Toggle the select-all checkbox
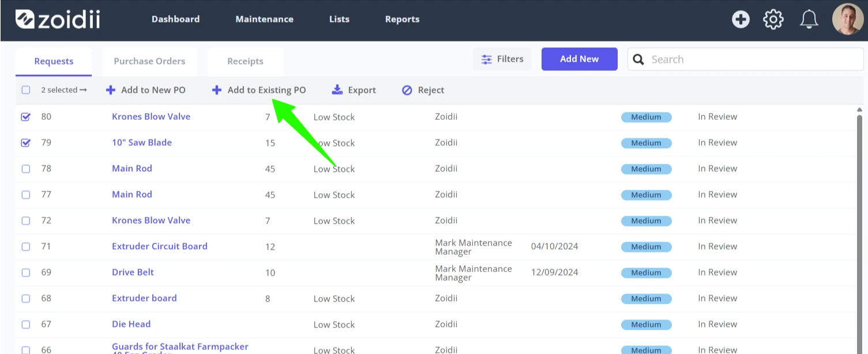 click(x=26, y=90)
